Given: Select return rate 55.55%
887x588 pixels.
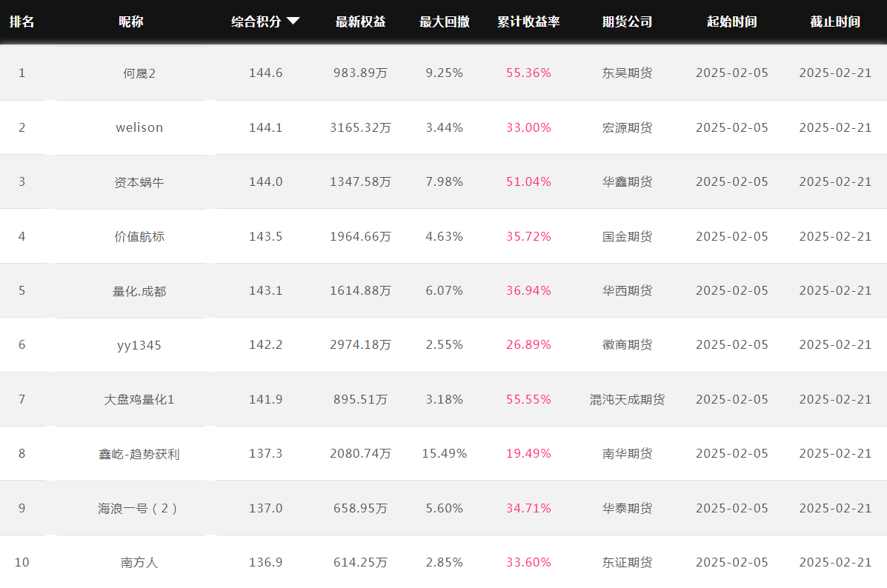Looking at the screenshot, I should 529,400.
